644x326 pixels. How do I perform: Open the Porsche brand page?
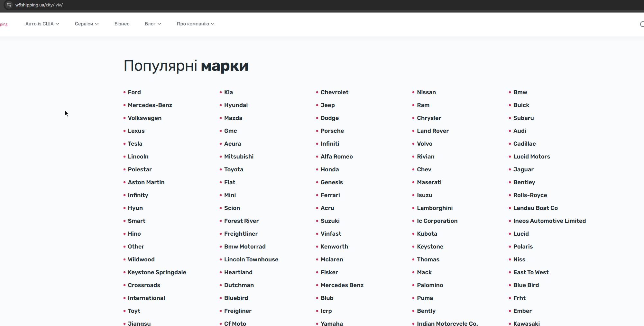pos(332,131)
